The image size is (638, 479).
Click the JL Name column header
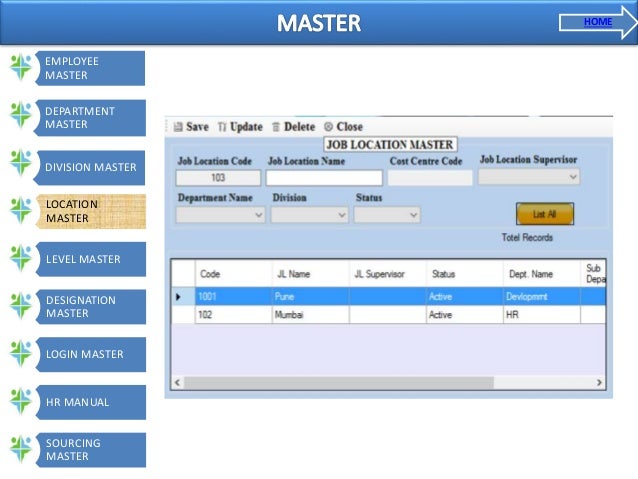click(310, 274)
